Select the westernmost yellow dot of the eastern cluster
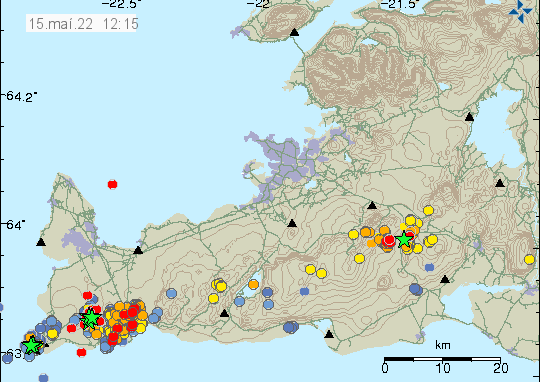 click(353, 235)
